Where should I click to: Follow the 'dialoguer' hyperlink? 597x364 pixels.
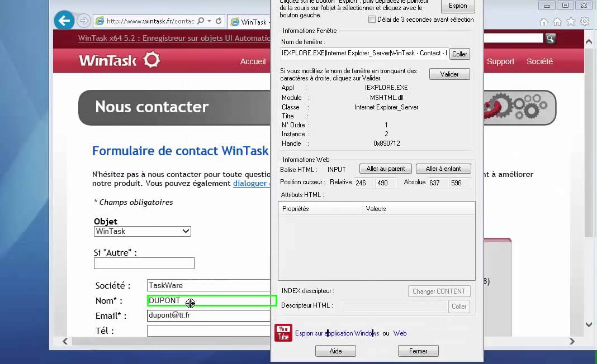click(x=250, y=183)
